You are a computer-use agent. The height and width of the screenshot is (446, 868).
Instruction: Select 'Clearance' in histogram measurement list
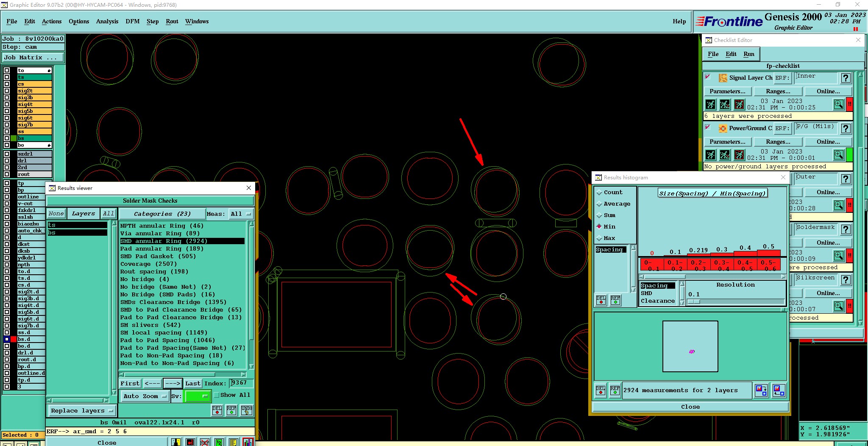657,301
